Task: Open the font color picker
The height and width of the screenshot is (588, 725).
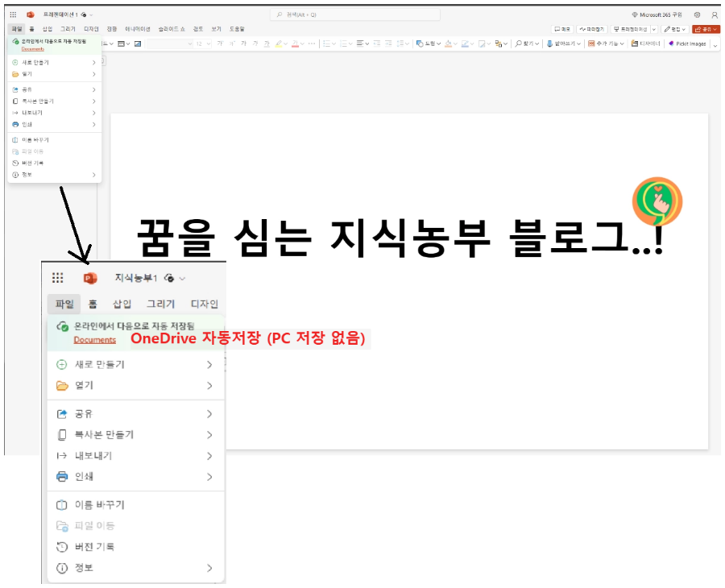Action: click(294, 42)
